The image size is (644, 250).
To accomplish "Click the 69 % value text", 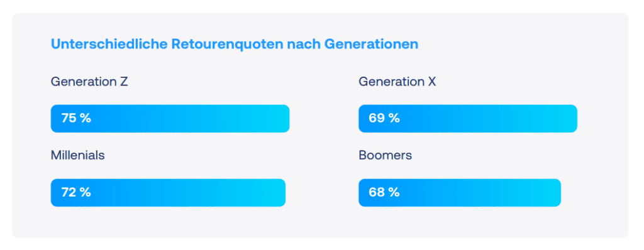I will (384, 118).
